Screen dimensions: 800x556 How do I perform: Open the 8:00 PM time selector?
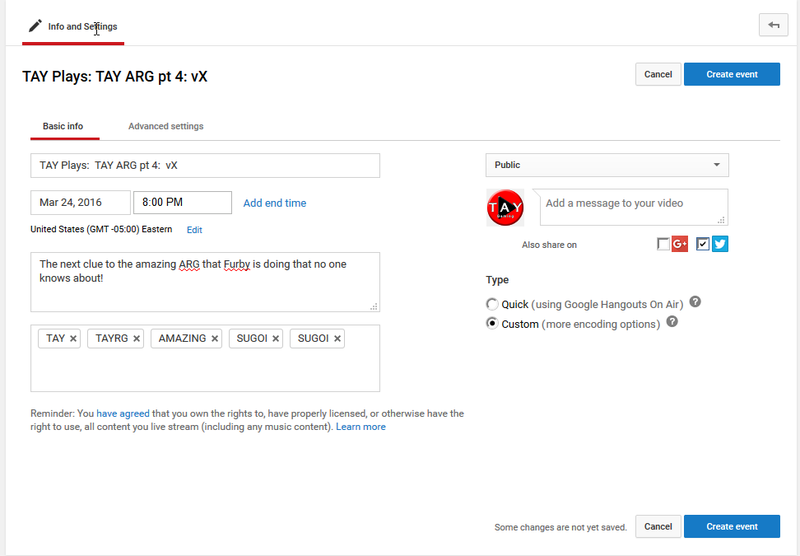coord(182,203)
